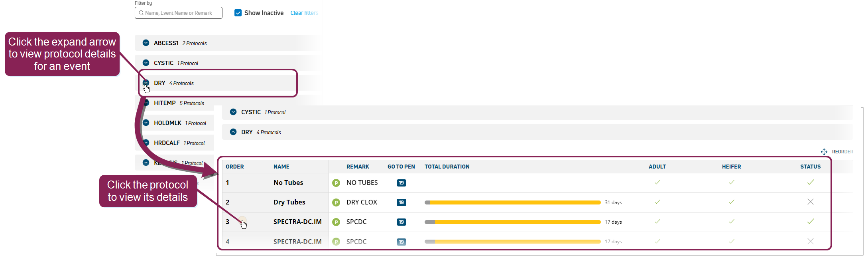Uncheck the Show Inactive checkbox
This screenshot has height=260, width=868.
tap(238, 13)
